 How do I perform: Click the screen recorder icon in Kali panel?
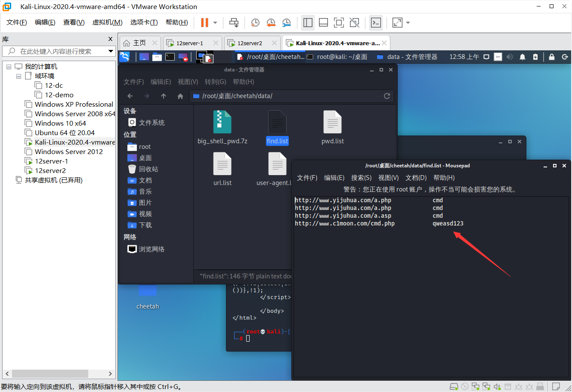click(x=183, y=57)
